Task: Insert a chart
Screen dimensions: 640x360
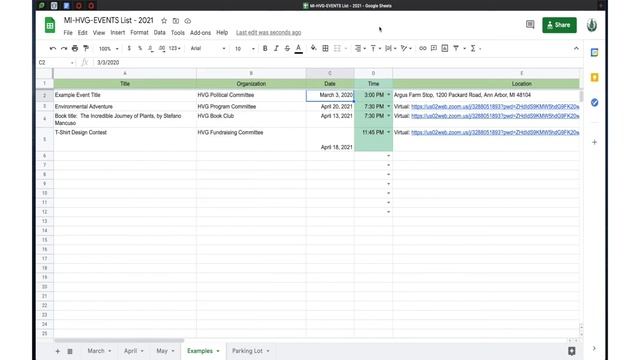Action: point(444,48)
